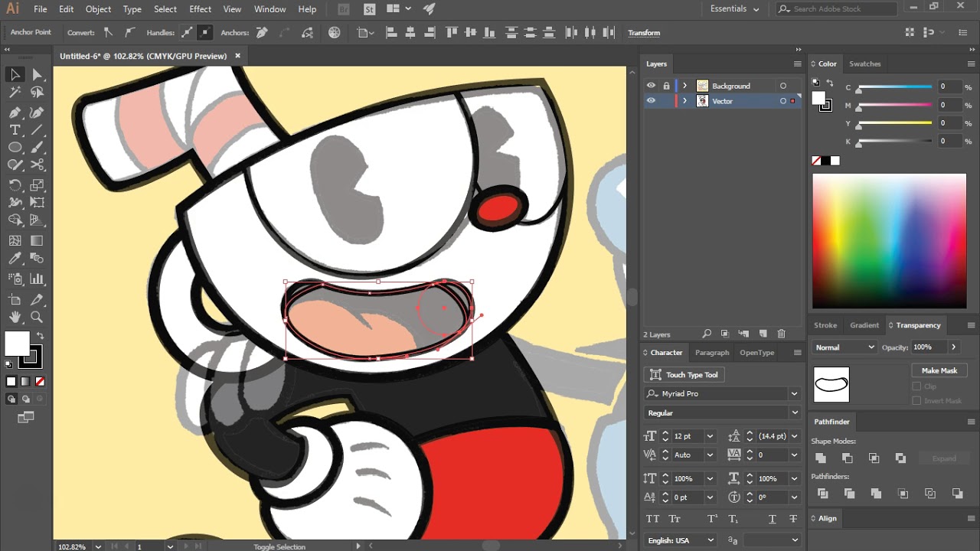Click the Cyan (C) color slider
The height and width of the screenshot is (551, 980).
click(x=894, y=87)
